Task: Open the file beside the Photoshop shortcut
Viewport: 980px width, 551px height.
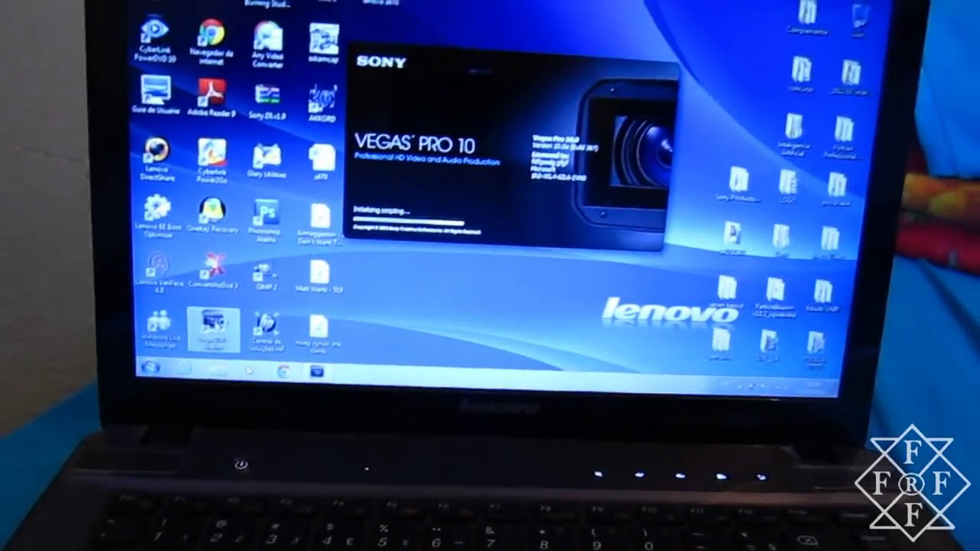Action: coord(320,223)
